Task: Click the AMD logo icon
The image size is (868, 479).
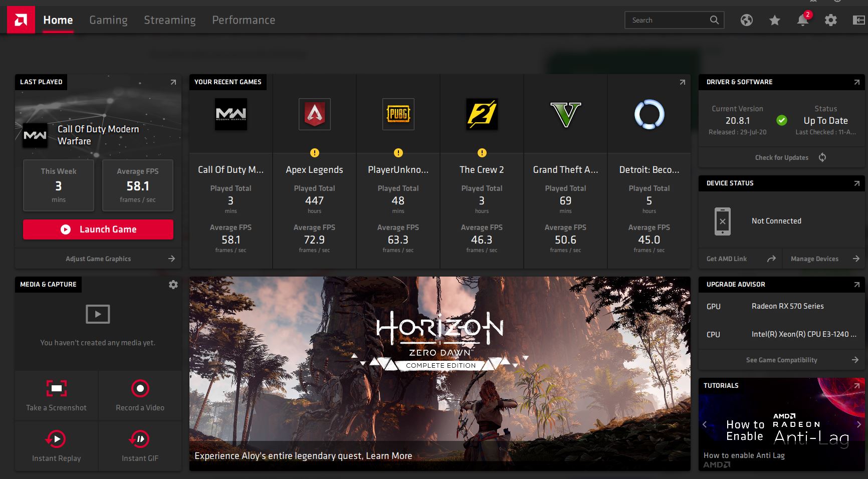Action: click(21, 20)
